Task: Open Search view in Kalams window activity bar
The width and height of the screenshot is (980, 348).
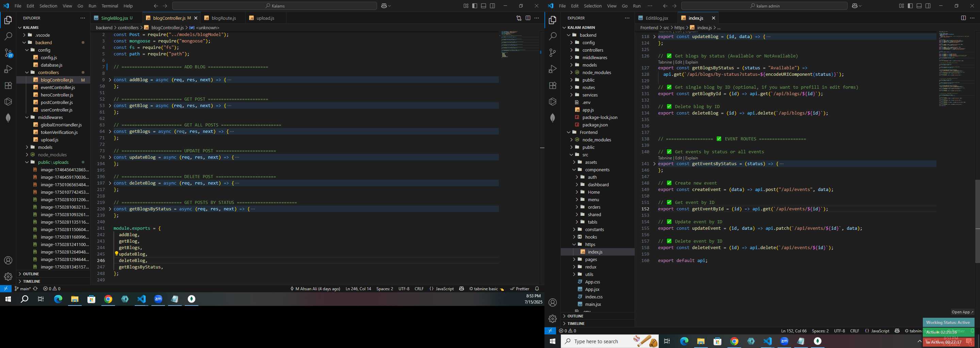Action: click(8, 36)
